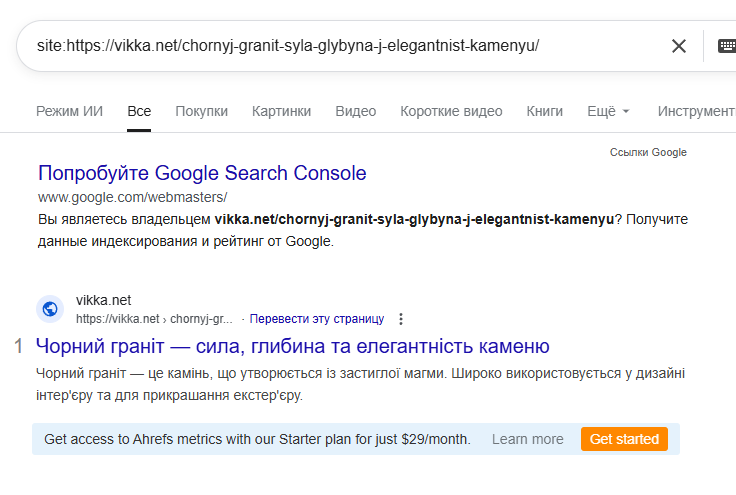
Task: Open the Покупки tab
Action: [201, 111]
